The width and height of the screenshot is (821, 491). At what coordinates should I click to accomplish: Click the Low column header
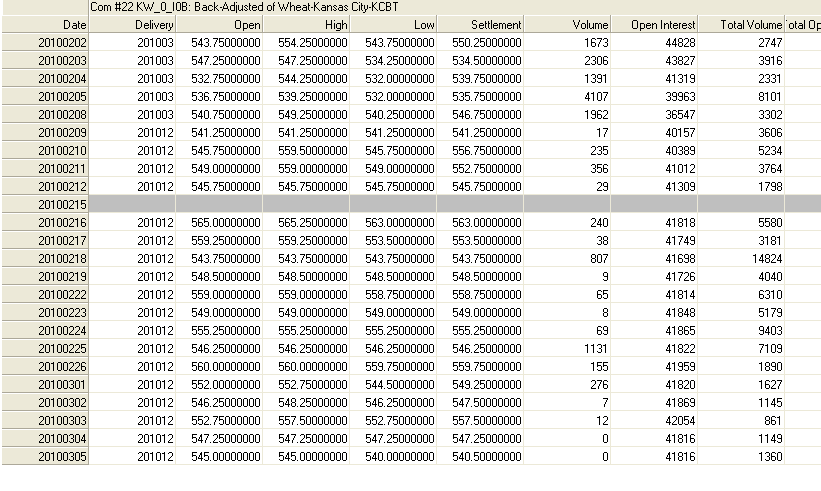pos(393,23)
